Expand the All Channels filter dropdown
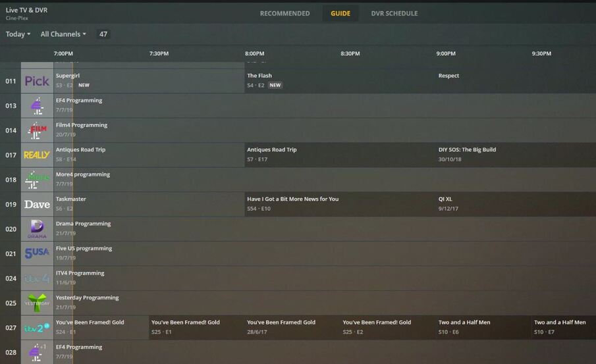The width and height of the screenshot is (596, 364). click(63, 34)
